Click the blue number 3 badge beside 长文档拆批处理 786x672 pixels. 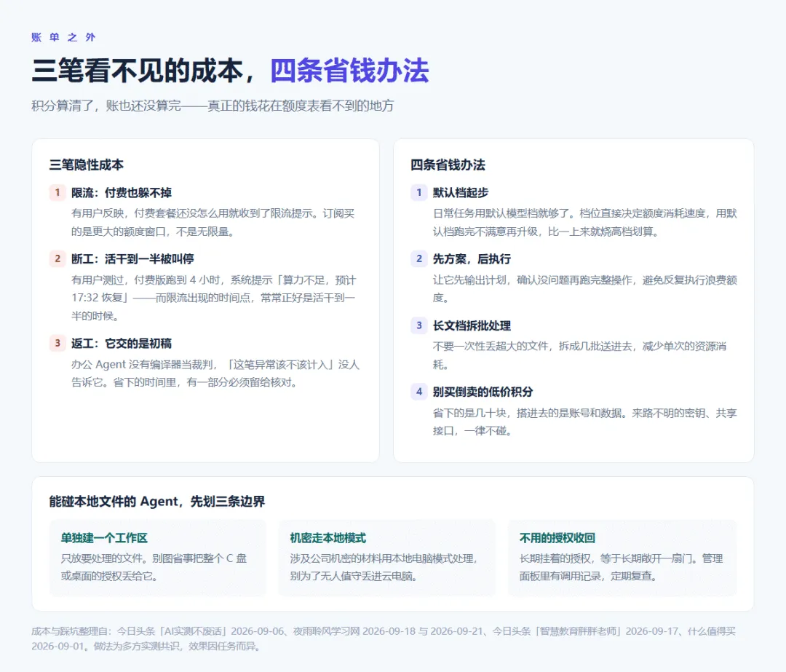(x=419, y=325)
